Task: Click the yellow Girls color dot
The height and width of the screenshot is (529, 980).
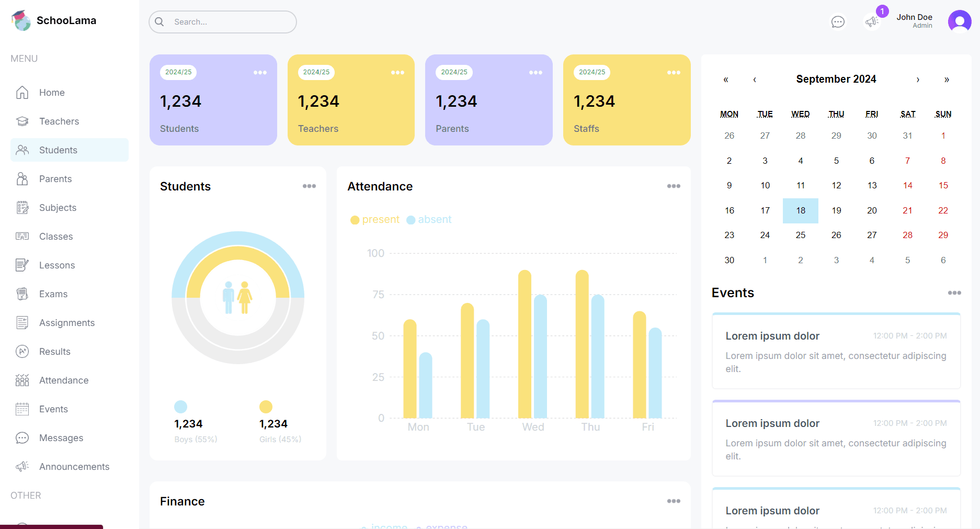Action: [266, 407]
